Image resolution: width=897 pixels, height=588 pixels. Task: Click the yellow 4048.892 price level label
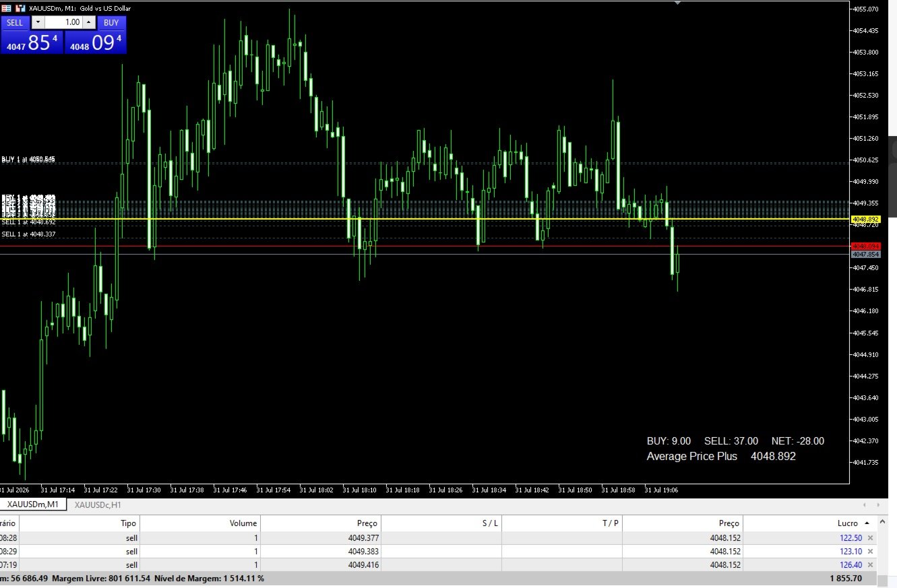pos(866,220)
